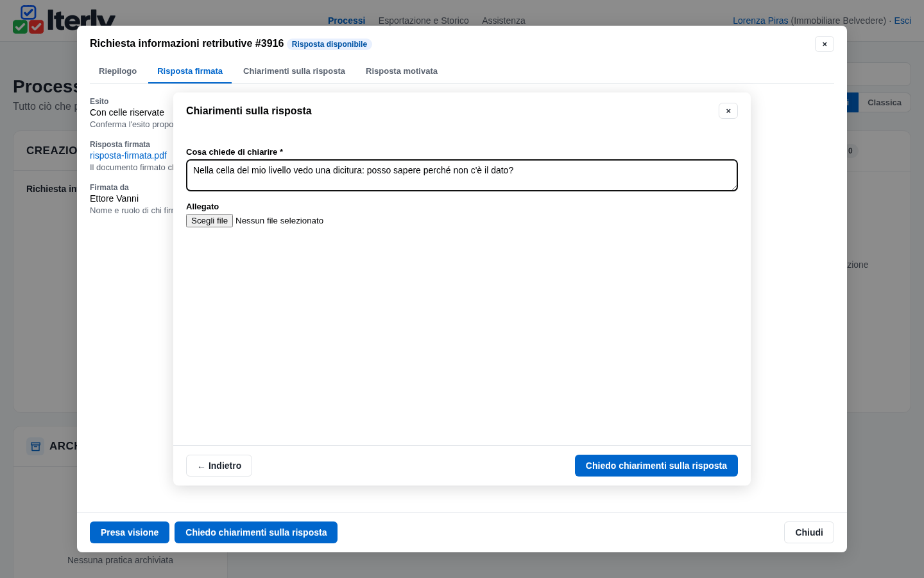Viewport: 924px width, 578px height.
Task: Click the Scegli file button
Action: point(209,221)
